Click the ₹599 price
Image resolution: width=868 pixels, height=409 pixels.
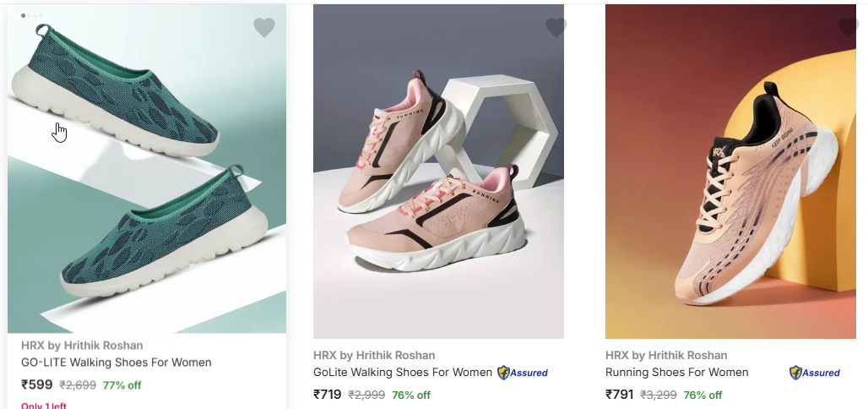point(37,384)
